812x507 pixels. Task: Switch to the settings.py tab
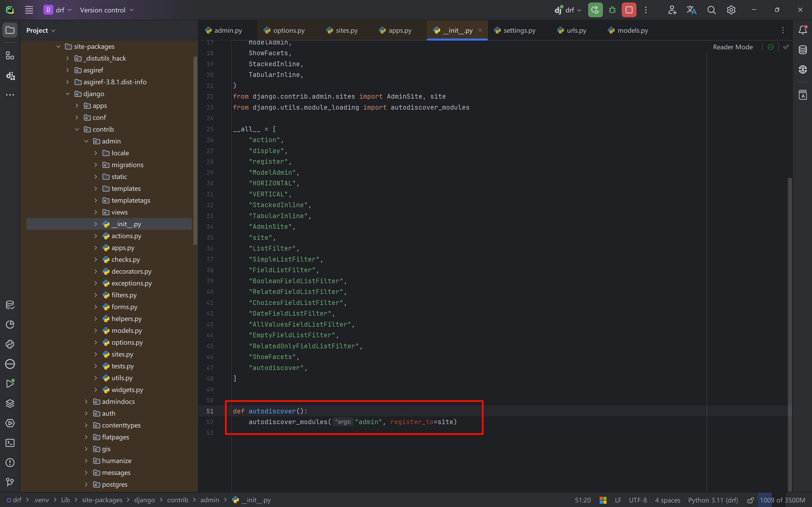coord(519,30)
